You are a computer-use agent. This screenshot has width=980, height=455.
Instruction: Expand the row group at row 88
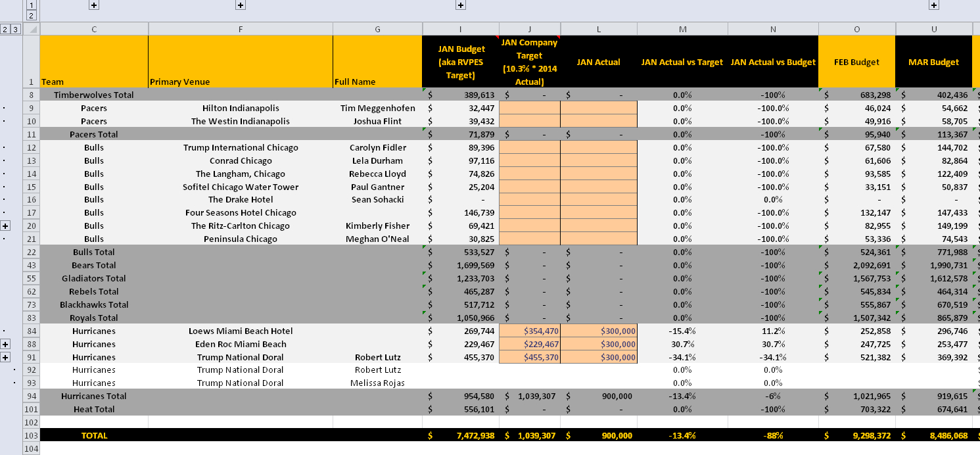coord(6,344)
